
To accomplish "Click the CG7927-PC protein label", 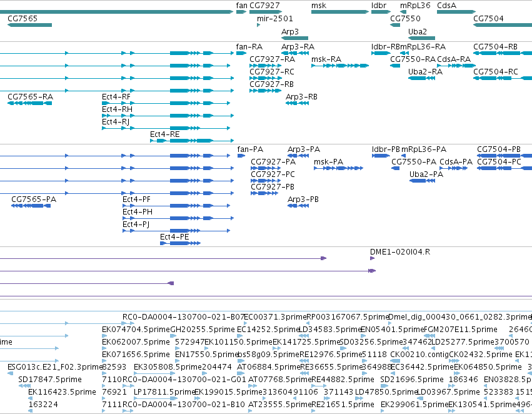I will pos(273,174).
